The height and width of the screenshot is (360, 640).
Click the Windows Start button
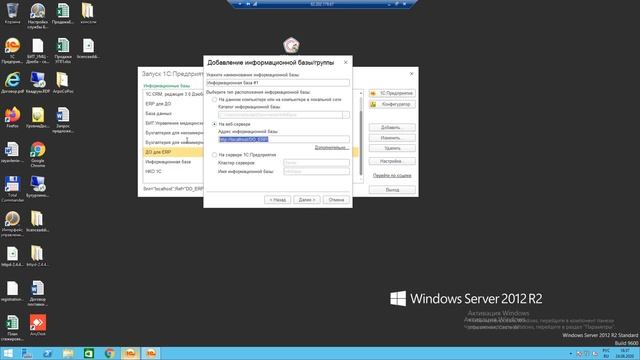(x=8, y=353)
